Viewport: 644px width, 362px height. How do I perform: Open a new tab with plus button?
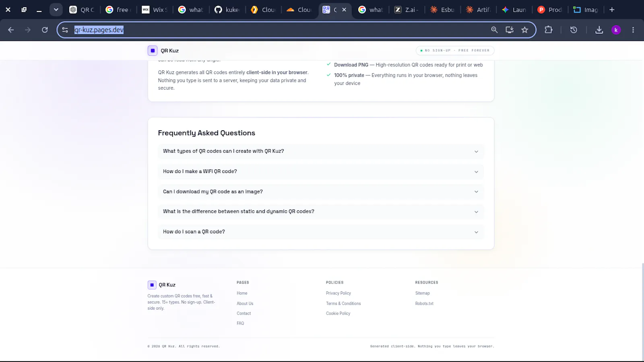(x=612, y=10)
